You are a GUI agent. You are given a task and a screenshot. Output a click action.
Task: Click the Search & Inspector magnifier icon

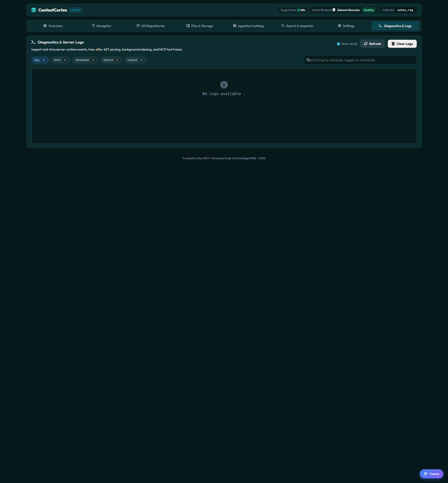(283, 26)
